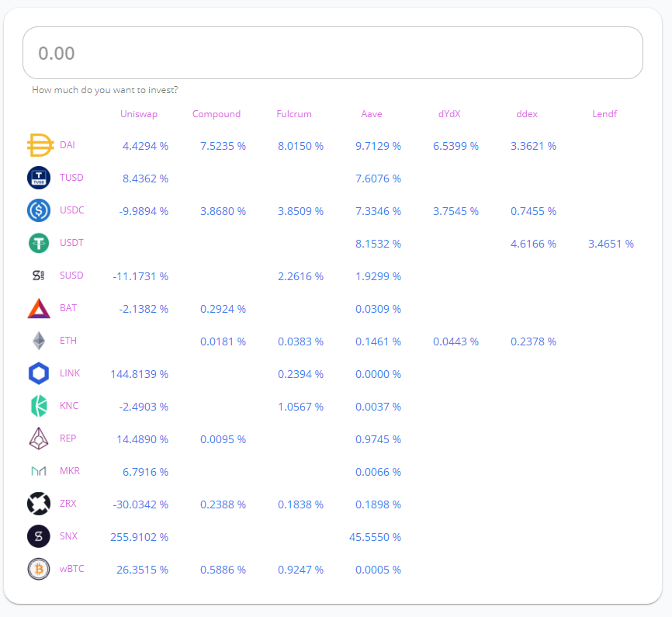Image resolution: width=672 pixels, height=617 pixels.
Task: Click the TUSD coin icon
Action: (x=39, y=178)
